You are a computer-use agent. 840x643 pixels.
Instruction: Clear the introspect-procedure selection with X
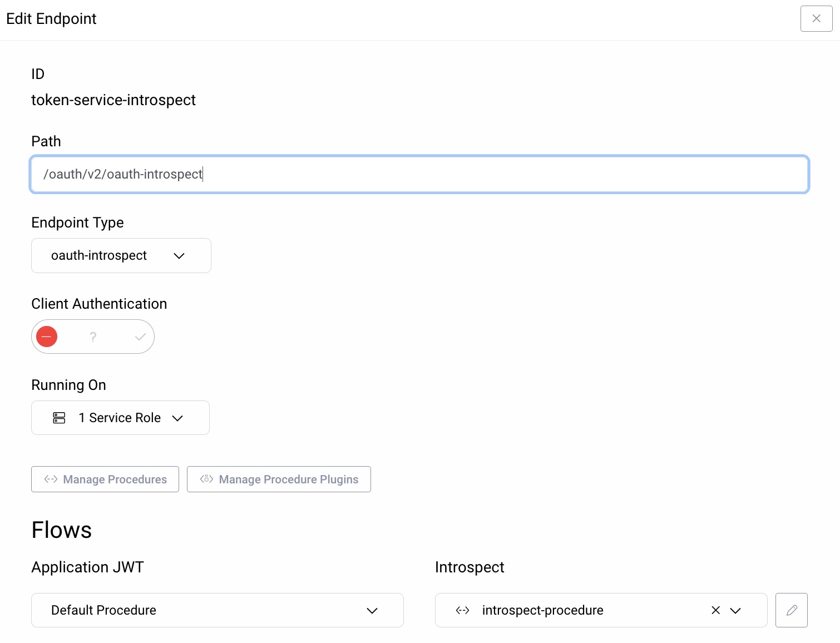click(715, 610)
